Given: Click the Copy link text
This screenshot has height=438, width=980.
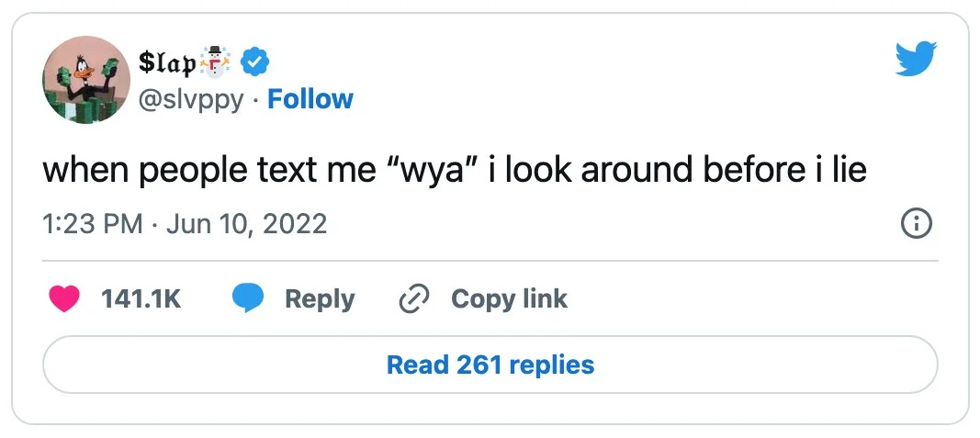Looking at the screenshot, I should point(509,299).
